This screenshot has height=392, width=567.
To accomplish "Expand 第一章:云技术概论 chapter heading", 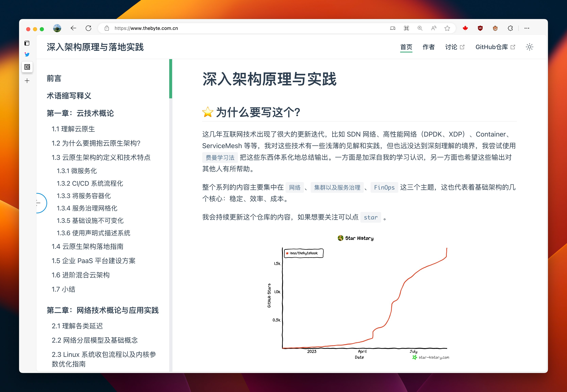I will 80,113.
